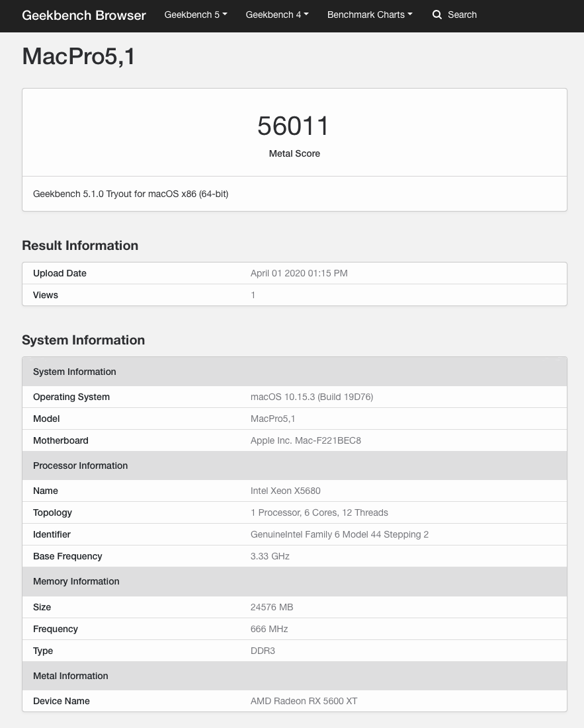Select the Intel Xeon X5680 value
The width and height of the screenshot is (584, 728).
285,491
